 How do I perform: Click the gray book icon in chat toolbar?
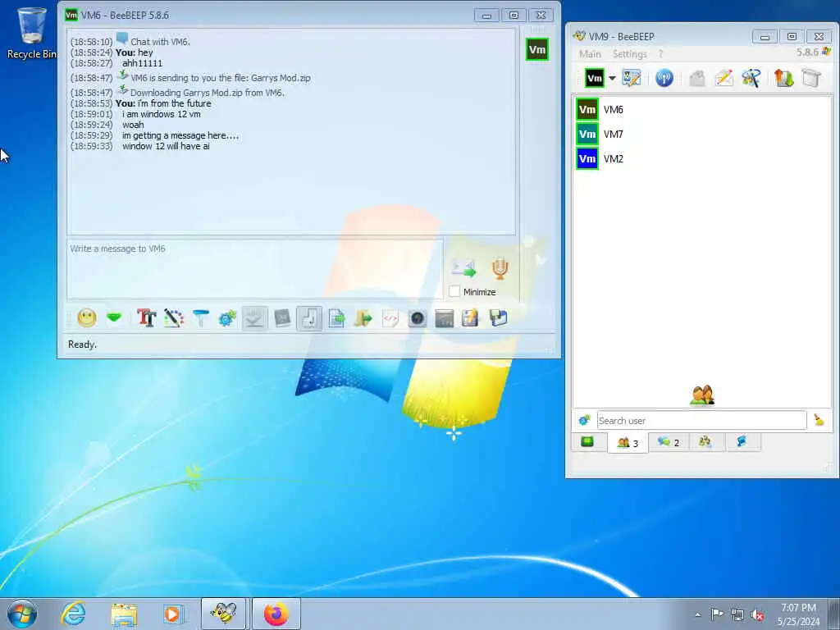tap(282, 318)
